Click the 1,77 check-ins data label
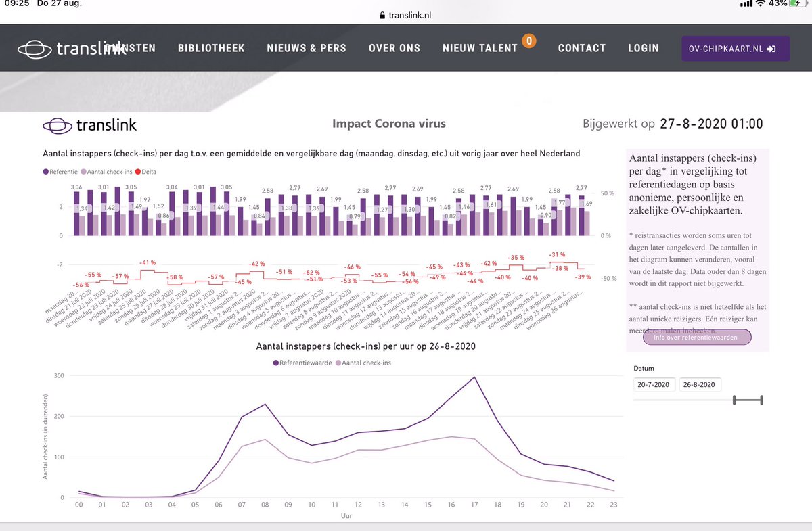Image resolution: width=812 pixels, height=531 pixels. tap(559, 202)
